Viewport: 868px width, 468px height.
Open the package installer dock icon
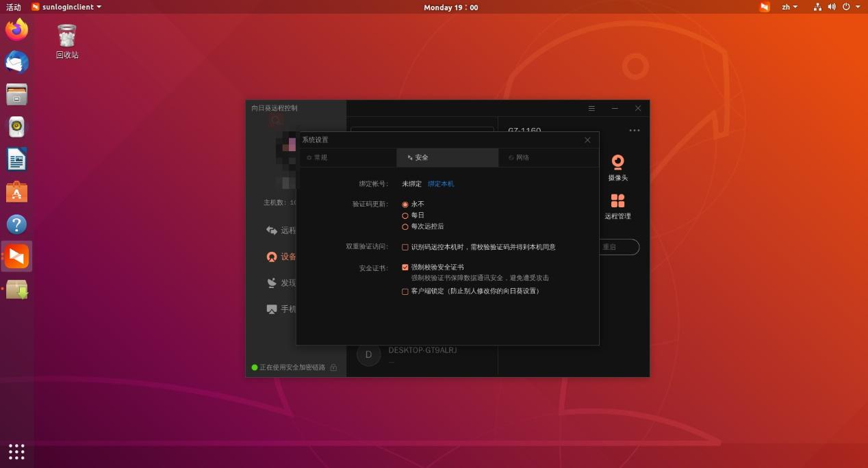(x=16, y=289)
